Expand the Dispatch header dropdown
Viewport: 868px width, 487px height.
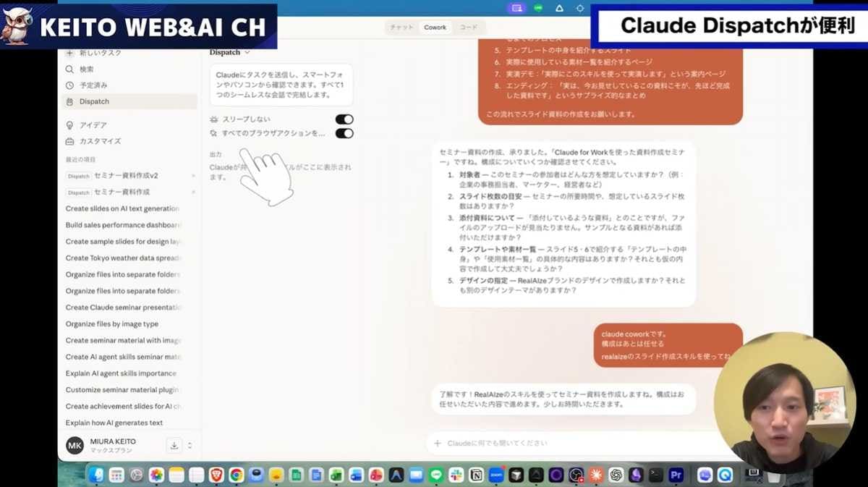click(x=247, y=52)
